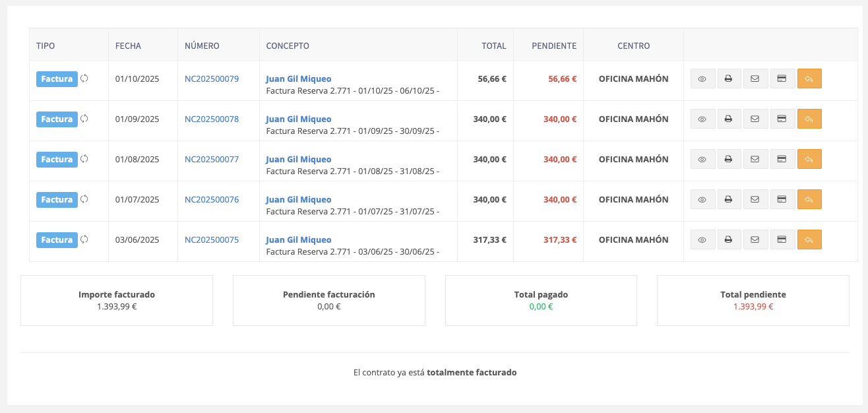The width and height of the screenshot is (868, 413).
Task: Click recurring sync icon on 01/10/2025 row
Action: pos(84,79)
